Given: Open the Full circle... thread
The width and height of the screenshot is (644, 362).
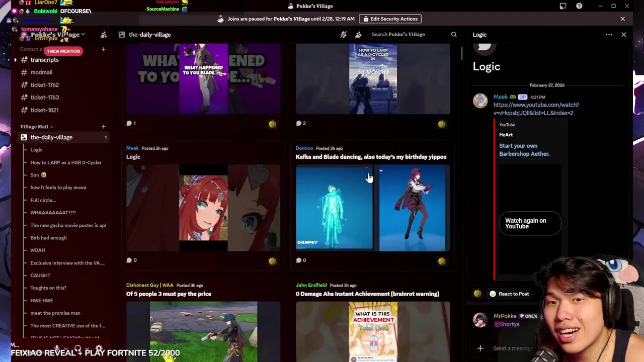Looking at the screenshot, I should (43, 200).
